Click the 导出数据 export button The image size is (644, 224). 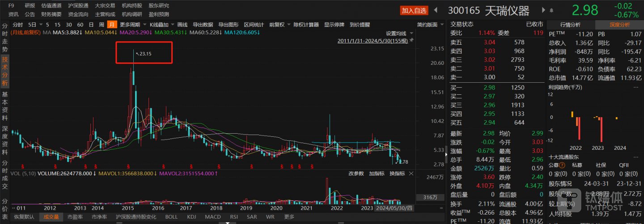(x=203, y=25)
